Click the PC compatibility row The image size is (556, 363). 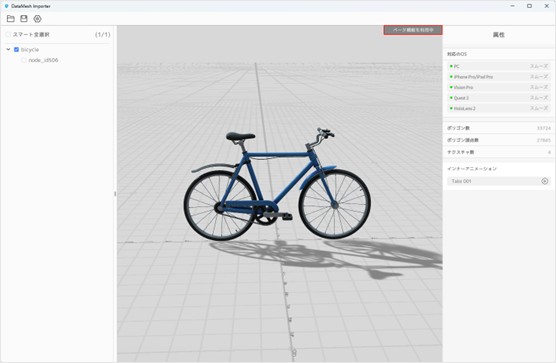coord(498,66)
